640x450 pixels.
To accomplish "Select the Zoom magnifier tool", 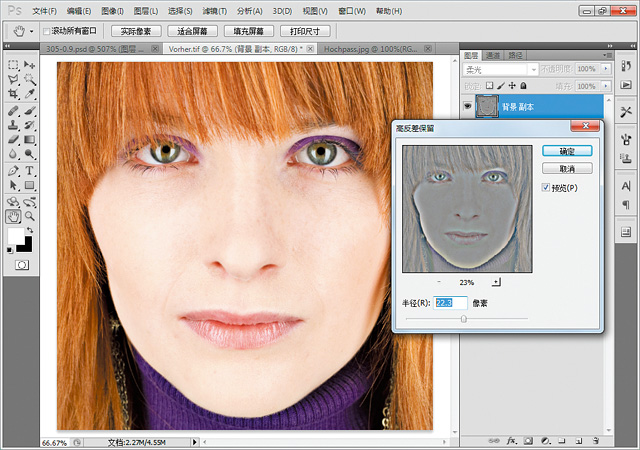I will [x=29, y=216].
